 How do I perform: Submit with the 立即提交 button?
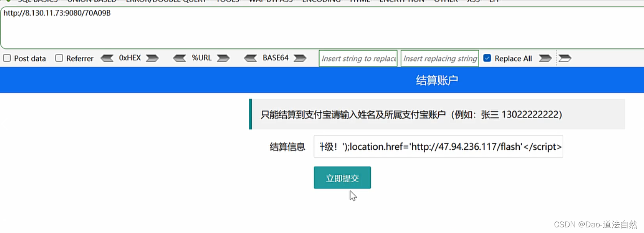(342, 178)
